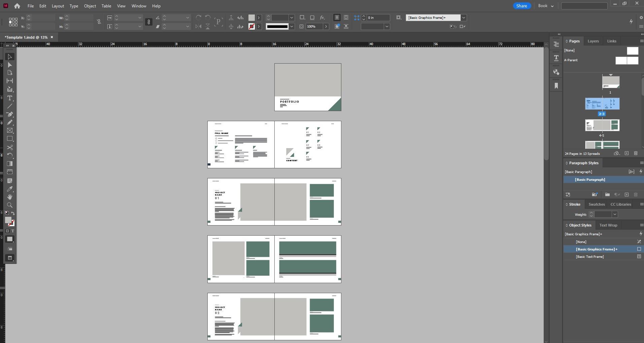Toggle constrain proportions link for width and height
Image resolution: width=644 pixels, height=343 pixels.
click(x=99, y=22)
